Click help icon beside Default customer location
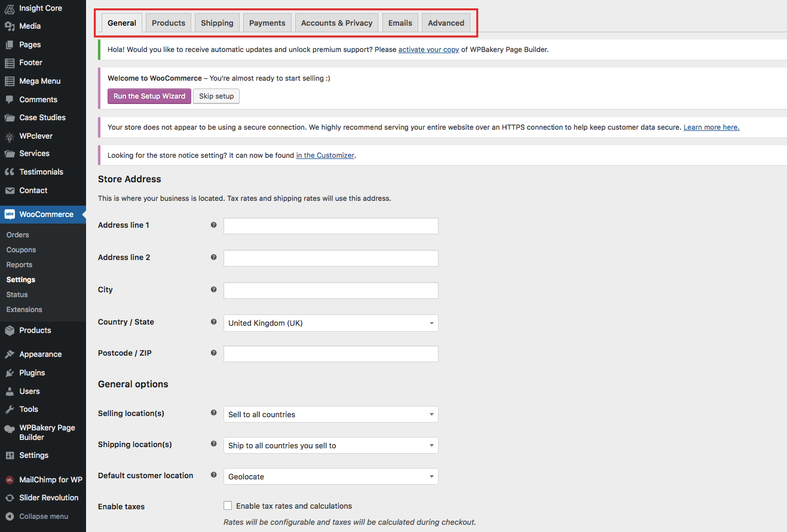Screen dimensions: 787x532 tap(213, 475)
